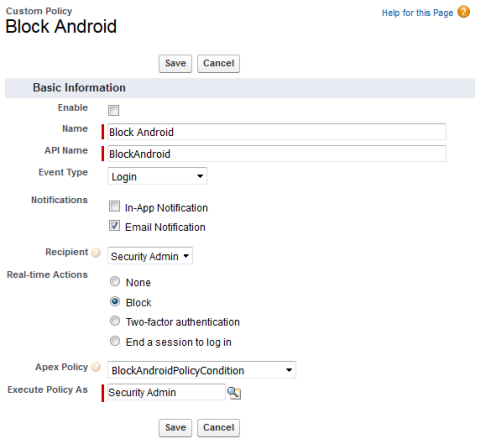
Task: Click into the Name field Block Android
Action: point(277,132)
